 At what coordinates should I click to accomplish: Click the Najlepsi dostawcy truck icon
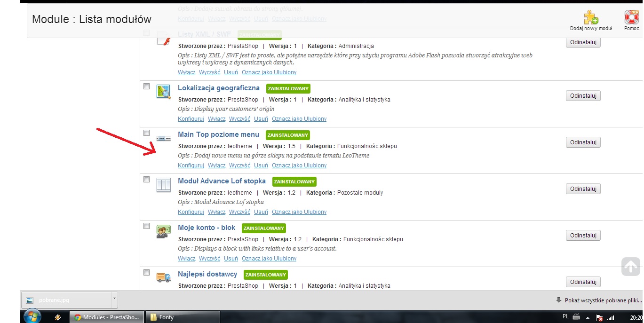tap(163, 277)
